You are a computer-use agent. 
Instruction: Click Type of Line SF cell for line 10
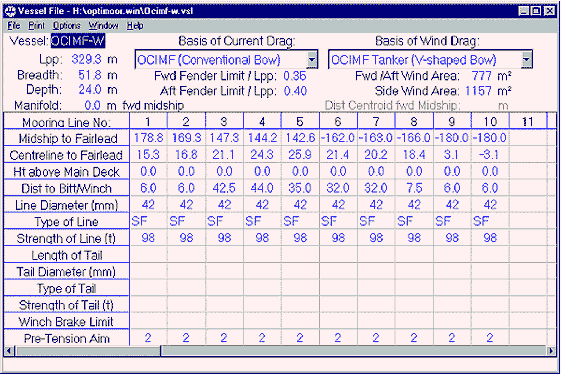490,221
